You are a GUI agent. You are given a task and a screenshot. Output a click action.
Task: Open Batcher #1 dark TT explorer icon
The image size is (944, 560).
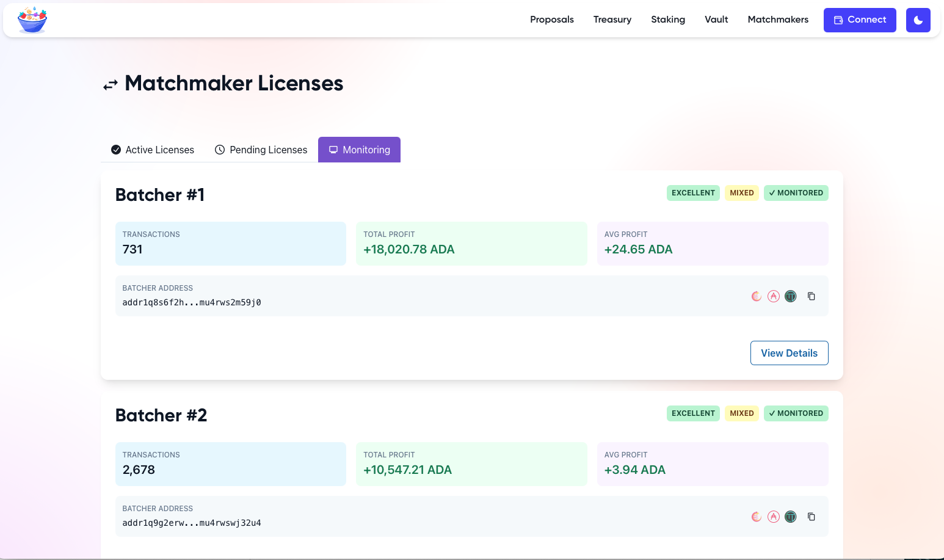(791, 296)
